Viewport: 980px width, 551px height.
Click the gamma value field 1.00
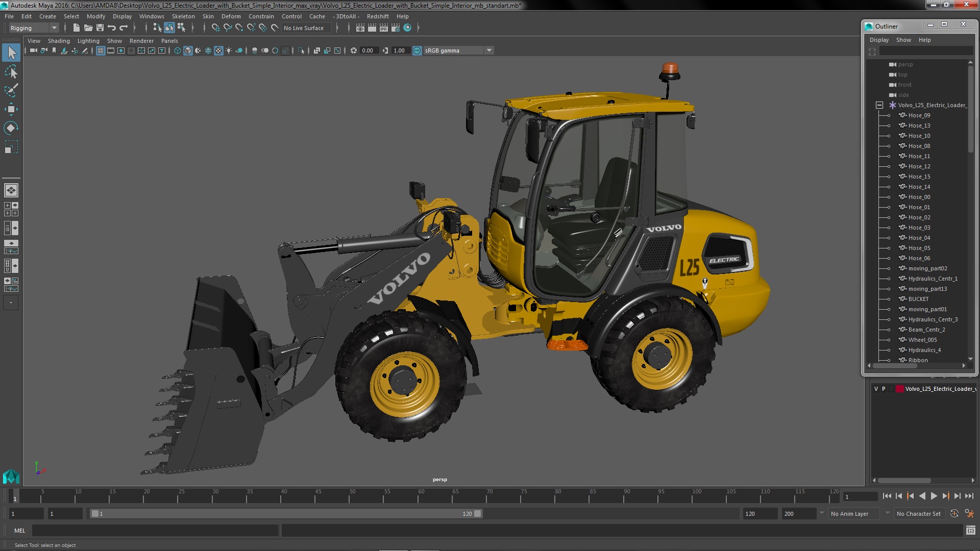point(400,51)
